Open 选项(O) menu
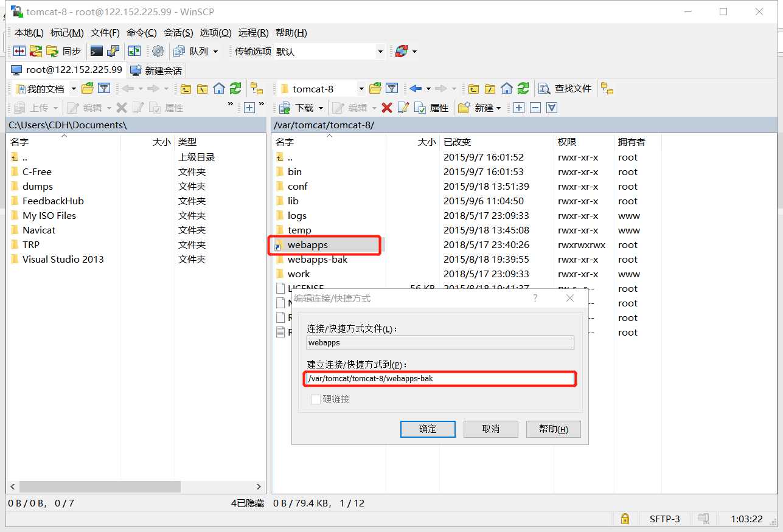The height and width of the screenshot is (532, 783). coord(216,33)
